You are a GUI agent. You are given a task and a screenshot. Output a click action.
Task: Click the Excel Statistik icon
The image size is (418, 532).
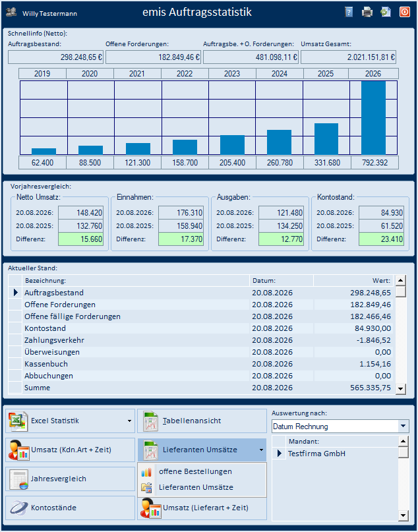click(18, 421)
